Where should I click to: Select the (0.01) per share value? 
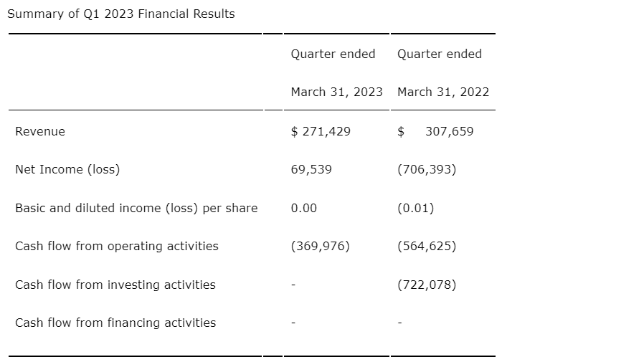pos(415,208)
